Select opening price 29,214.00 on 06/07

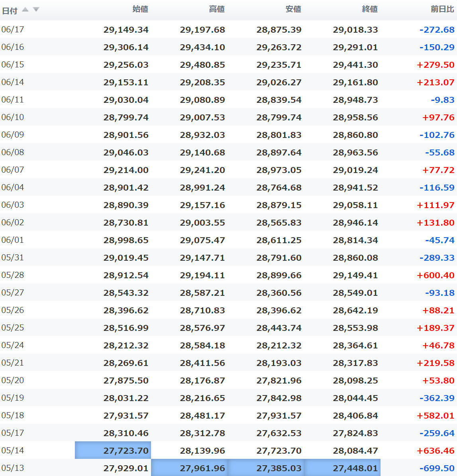click(x=126, y=170)
